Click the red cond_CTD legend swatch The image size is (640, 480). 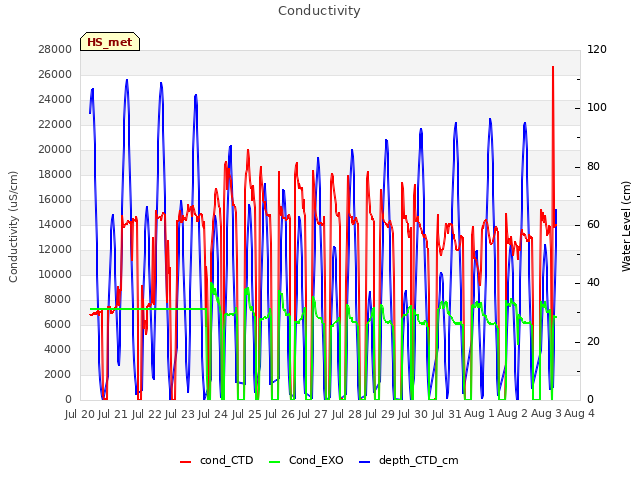pyautogui.click(x=185, y=462)
